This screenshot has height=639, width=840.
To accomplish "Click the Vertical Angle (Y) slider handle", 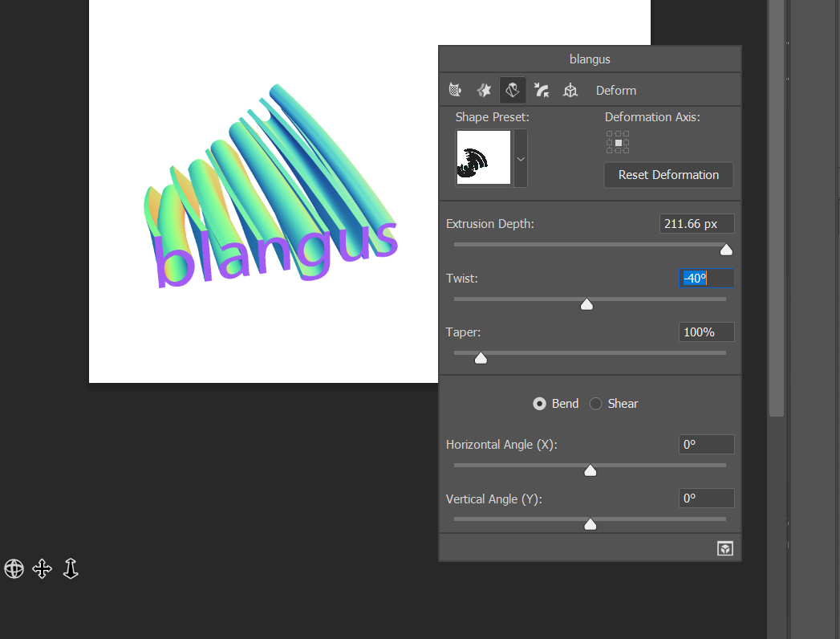I will (x=590, y=523).
